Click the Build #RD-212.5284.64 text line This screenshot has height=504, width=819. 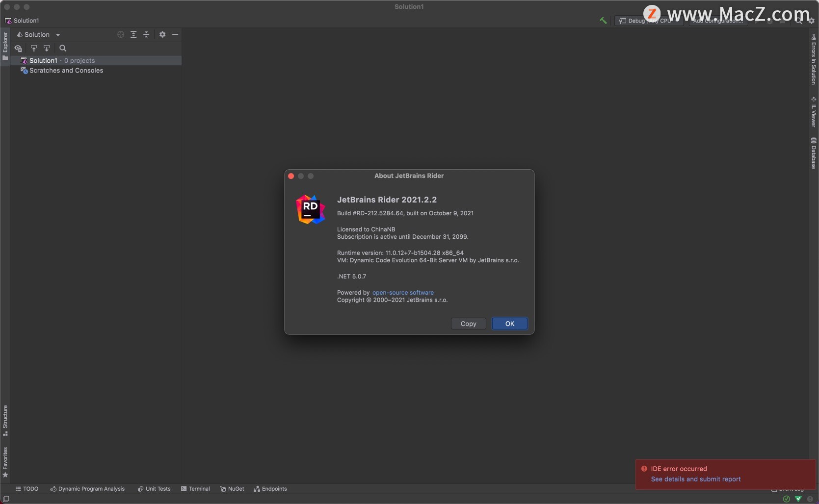405,213
